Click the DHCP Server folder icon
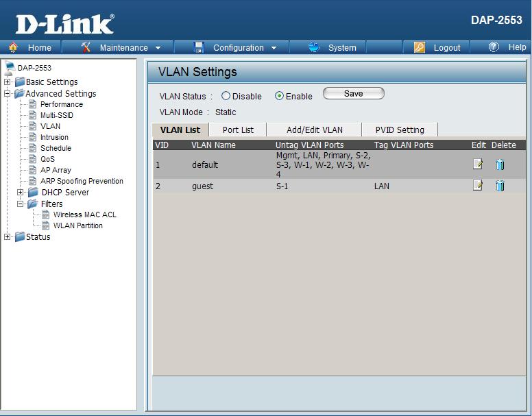Screen dimensions: 532x416 click(x=33, y=192)
